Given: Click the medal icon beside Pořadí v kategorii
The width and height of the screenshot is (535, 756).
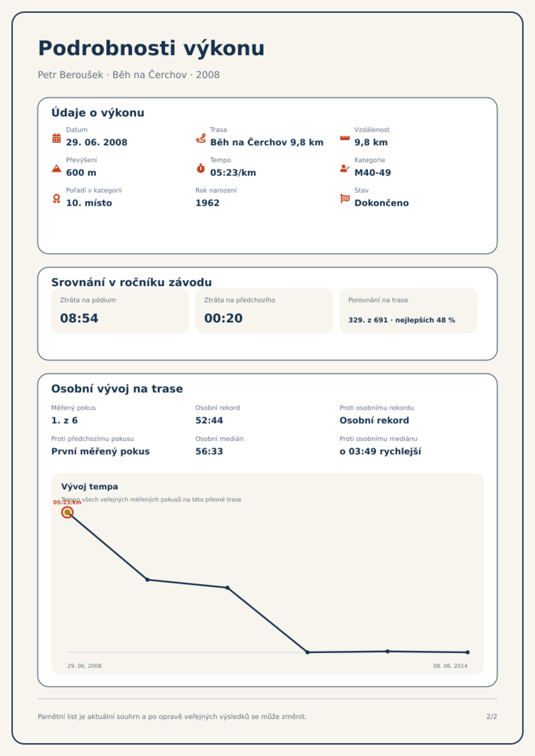Looking at the screenshot, I should [57, 199].
